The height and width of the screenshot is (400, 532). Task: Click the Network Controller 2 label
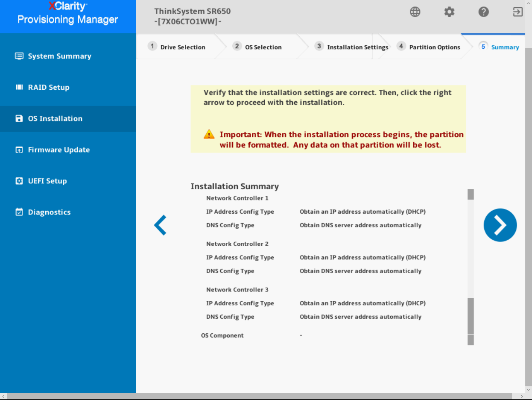point(237,244)
